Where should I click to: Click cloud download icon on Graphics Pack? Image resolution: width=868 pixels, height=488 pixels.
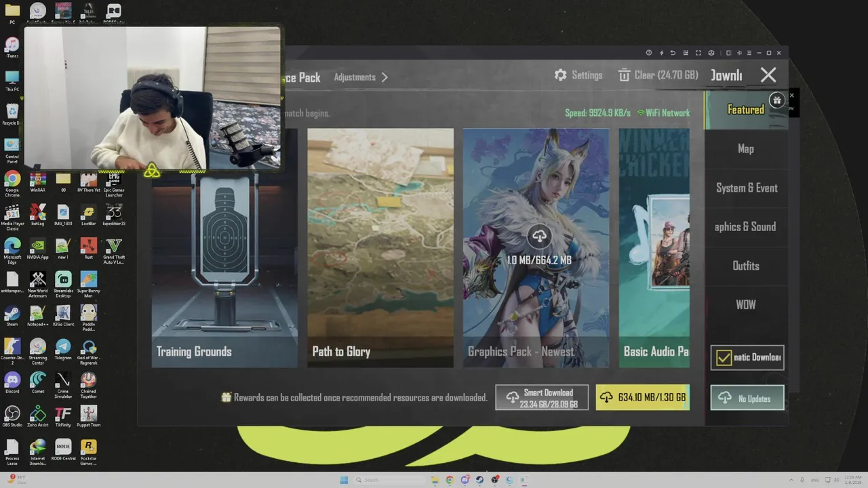coord(539,237)
